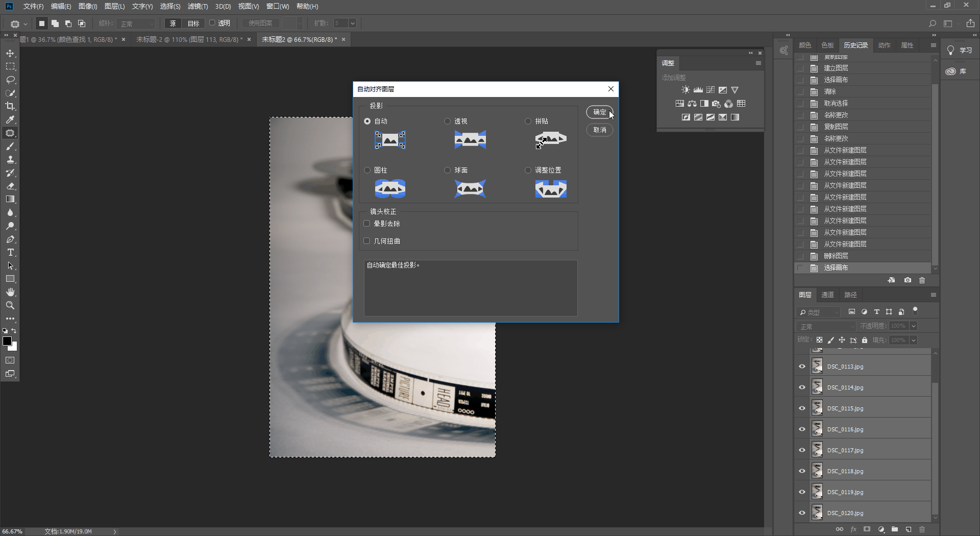The height and width of the screenshot is (536, 980).
Task: Click the 取消 button
Action: pyautogui.click(x=599, y=130)
